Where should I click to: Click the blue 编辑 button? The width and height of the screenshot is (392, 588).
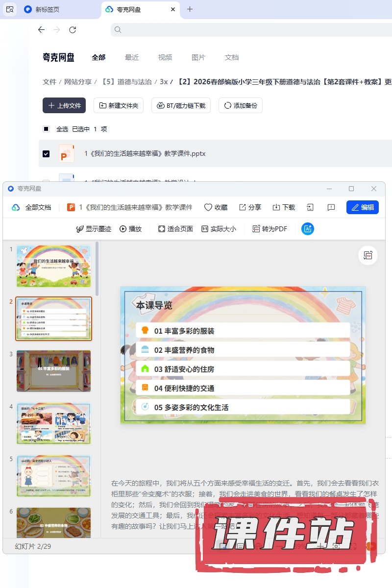tap(362, 207)
